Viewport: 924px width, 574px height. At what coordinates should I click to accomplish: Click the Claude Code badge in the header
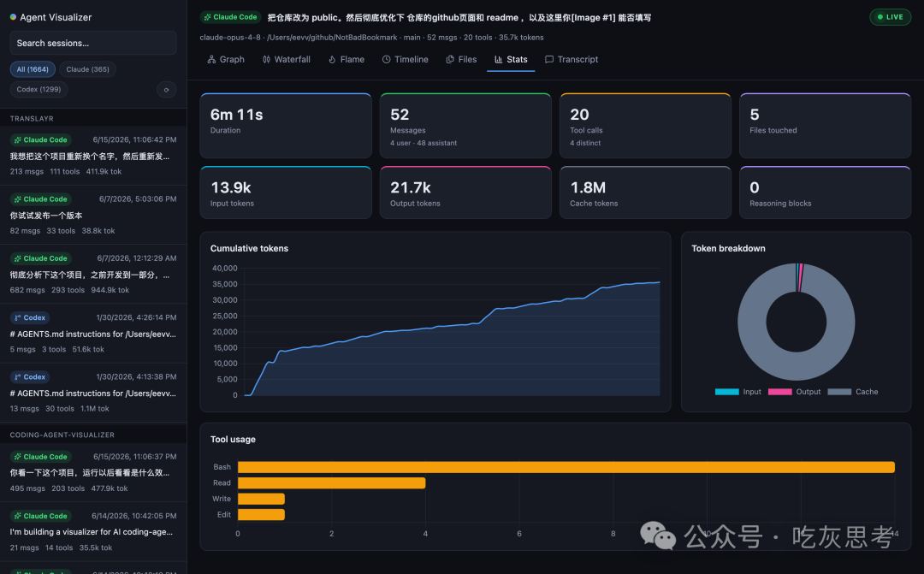click(x=231, y=17)
